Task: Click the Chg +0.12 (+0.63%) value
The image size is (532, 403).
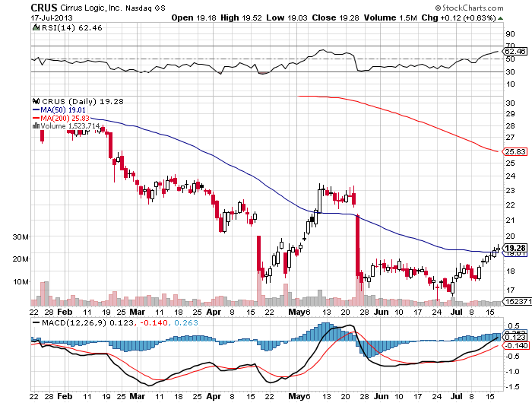Action: pos(459,17)
